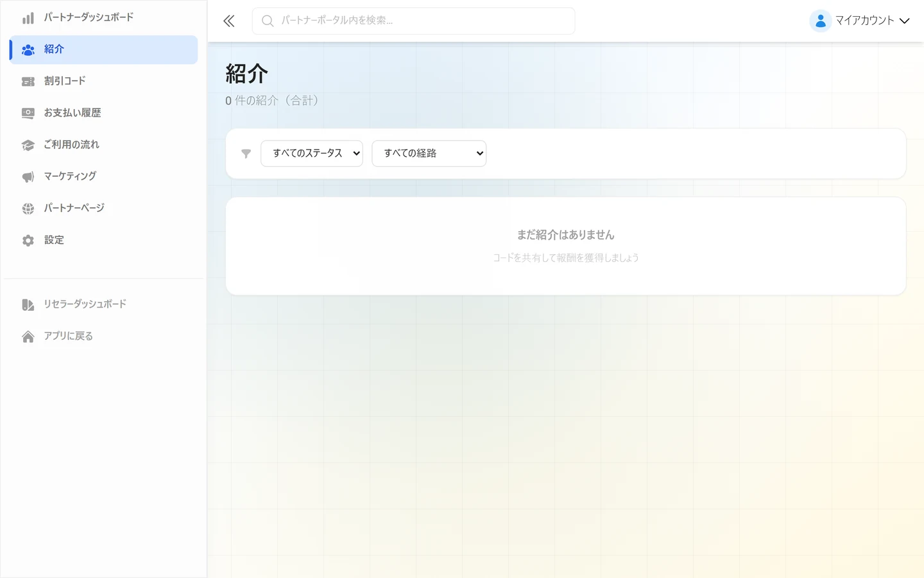Screen dimensions: 924x578
Task: Click the 設定 gear icon
Action: pyautogui.click(x=28, y=240)
